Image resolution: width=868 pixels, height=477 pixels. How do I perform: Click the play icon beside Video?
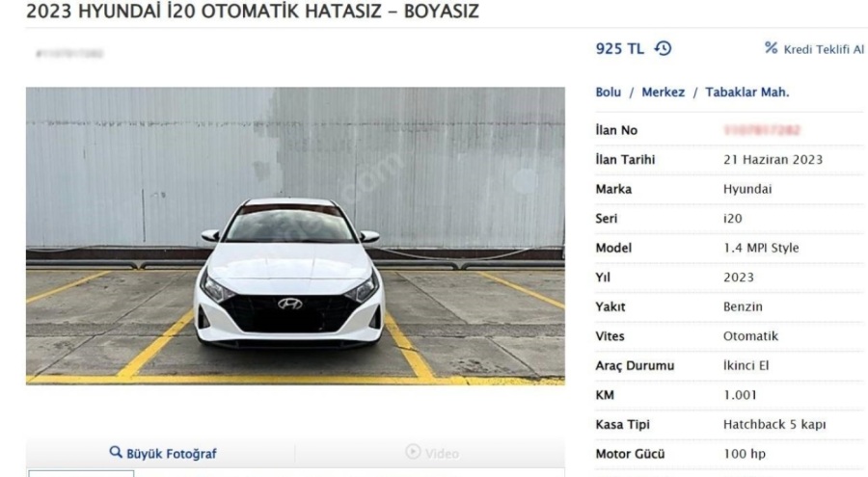[x=413, y=452]
